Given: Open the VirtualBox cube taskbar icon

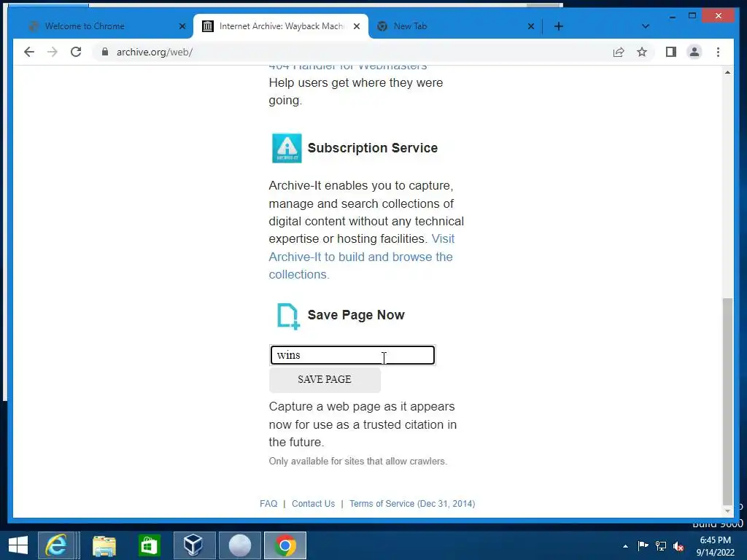Looking at the screenshot, I should coord(194,545).
